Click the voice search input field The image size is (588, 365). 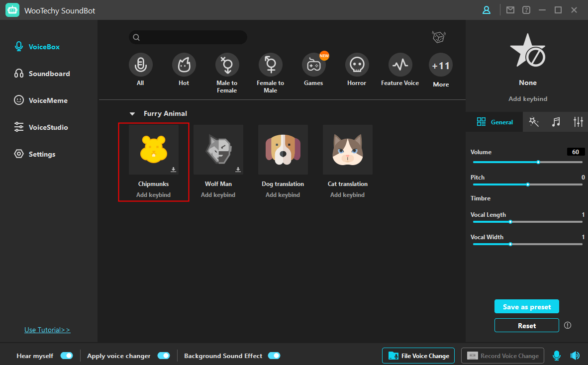click(x=192, y=37)
